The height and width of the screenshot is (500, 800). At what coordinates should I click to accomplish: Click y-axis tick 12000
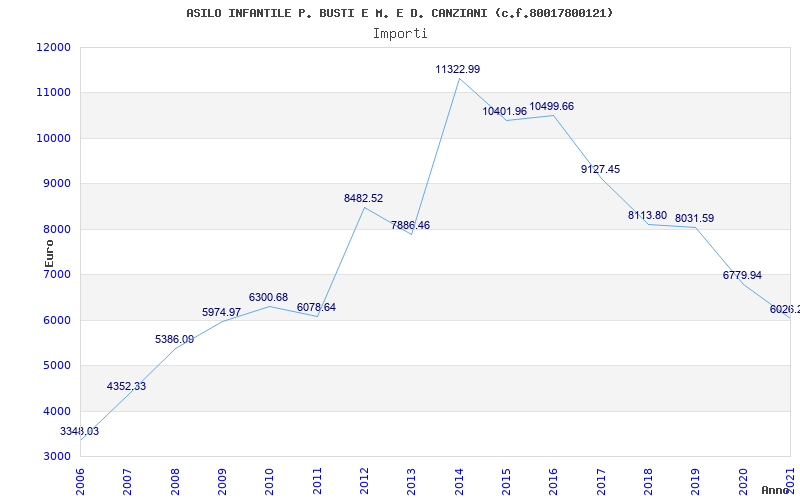pyautogui.click(x=53, y=47)
